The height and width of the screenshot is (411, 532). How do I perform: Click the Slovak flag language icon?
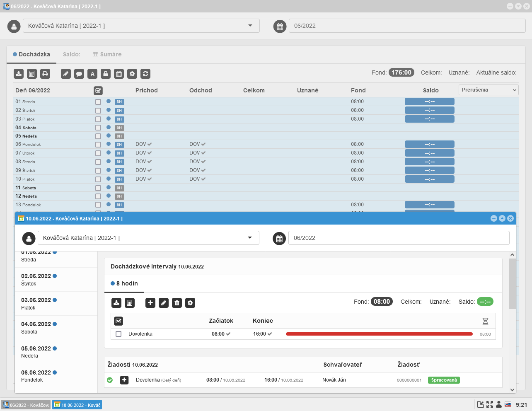(508, 404)
